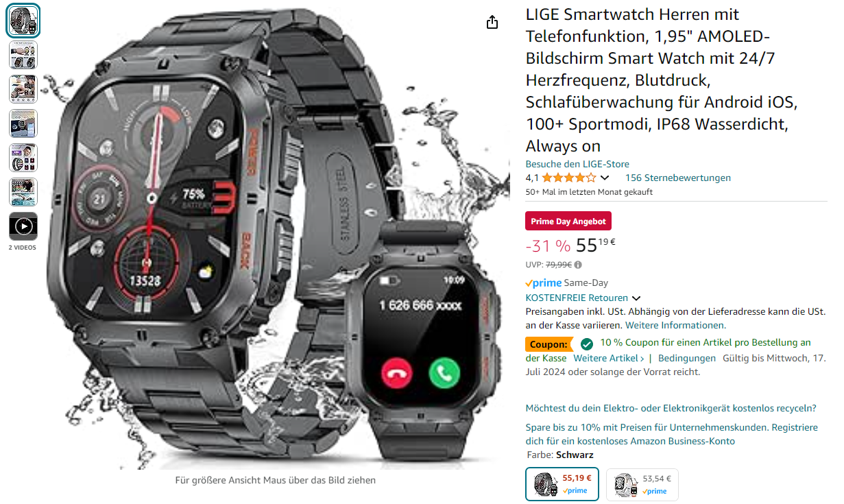Image resolution: width=844 pixels, height=504 pixels.
Task: Visit the LIGE-Store link
Action: 577,164
